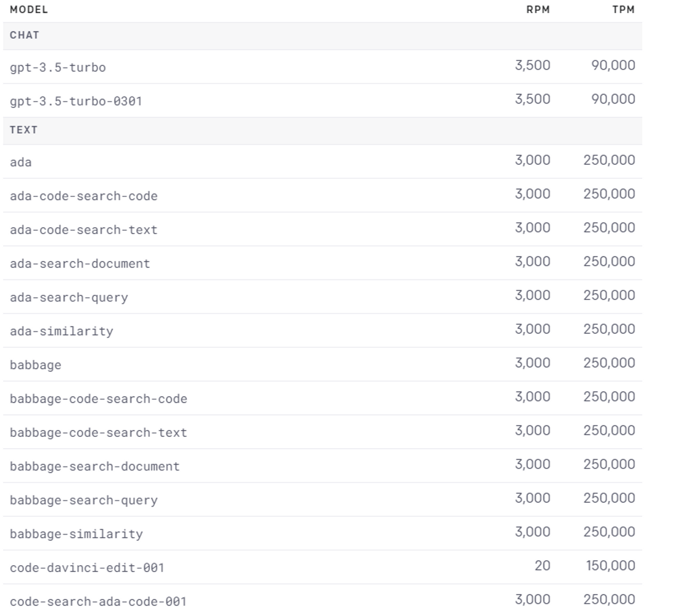Click the ada-code-search-text model name
The width and height of the screenshot is (700, 610).
84,230
